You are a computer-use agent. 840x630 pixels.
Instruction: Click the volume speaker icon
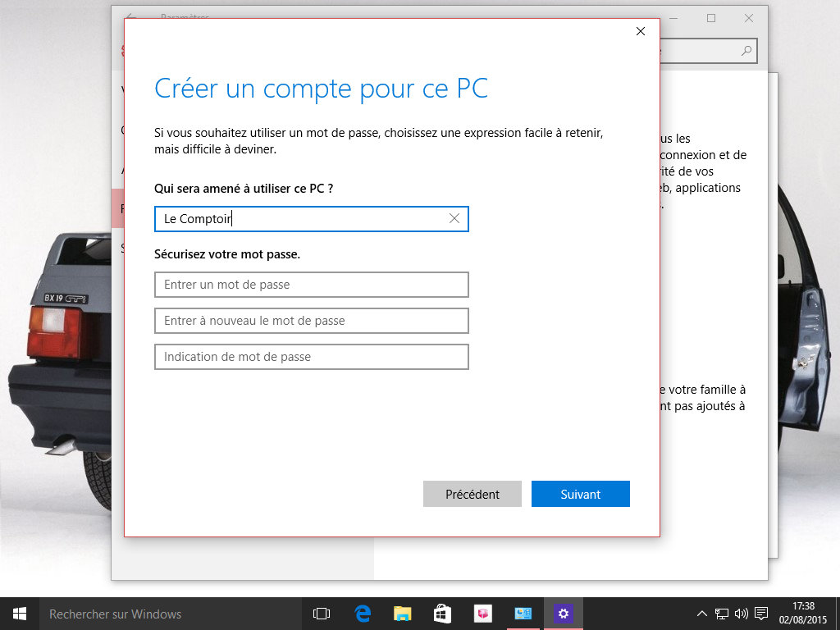(742, 614)
